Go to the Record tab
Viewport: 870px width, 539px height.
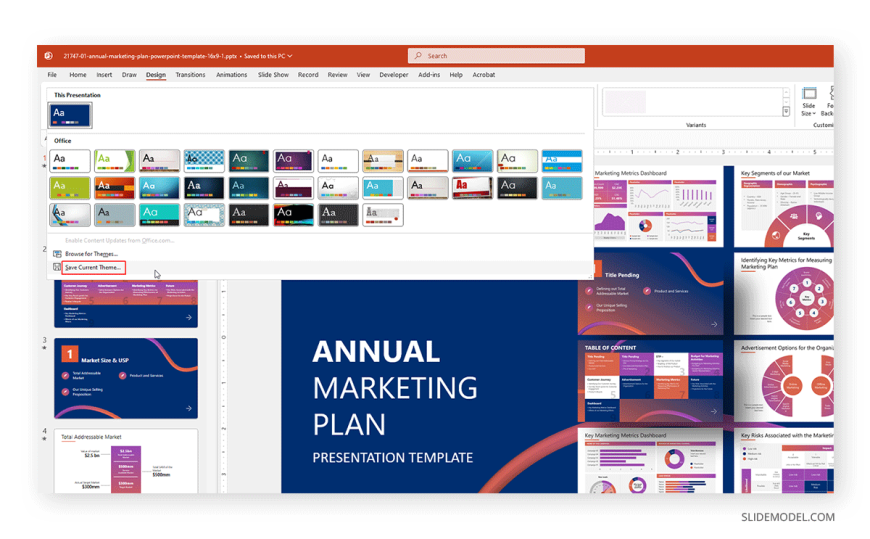point(308,74)
